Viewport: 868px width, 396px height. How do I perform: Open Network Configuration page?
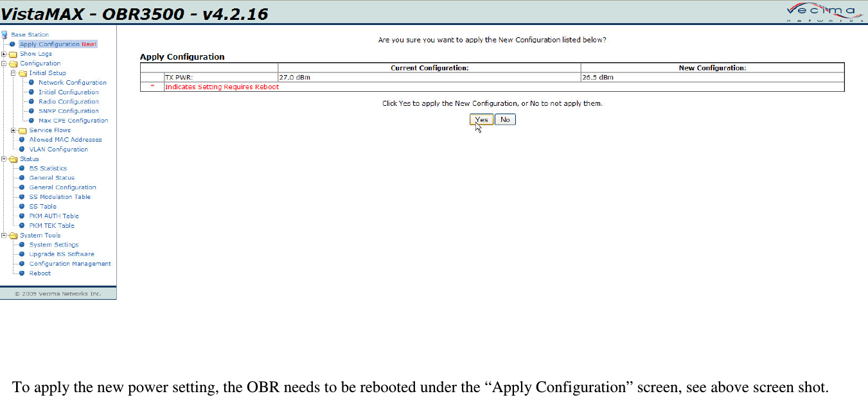pos(73,83)
